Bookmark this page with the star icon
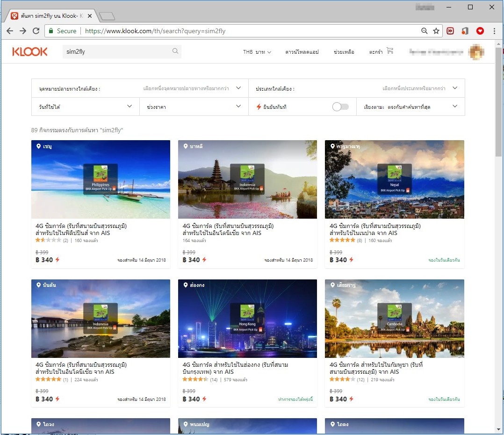The width and height of the screenshot is (504, 435). (x=436, y=31)
